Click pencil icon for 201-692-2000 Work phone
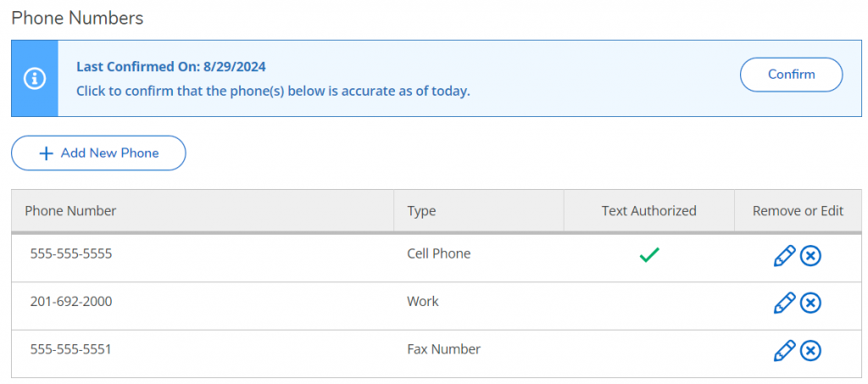 coord(785,303)
